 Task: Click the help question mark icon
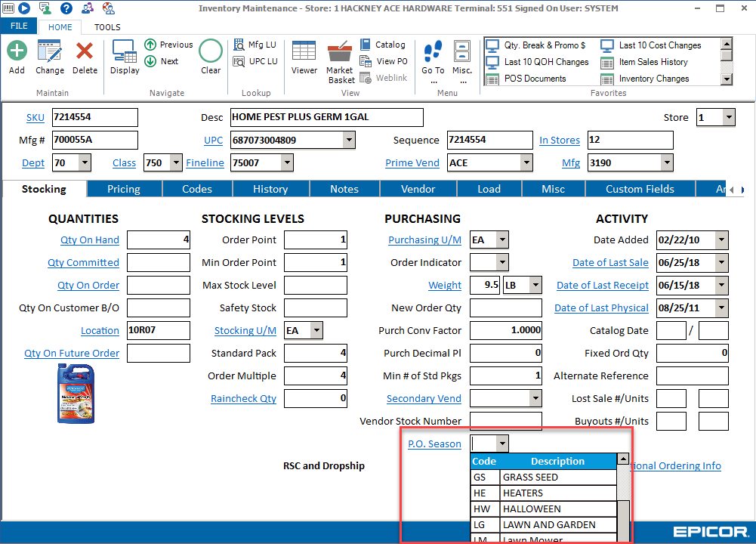pyautogui.click(x=66, y=8)
